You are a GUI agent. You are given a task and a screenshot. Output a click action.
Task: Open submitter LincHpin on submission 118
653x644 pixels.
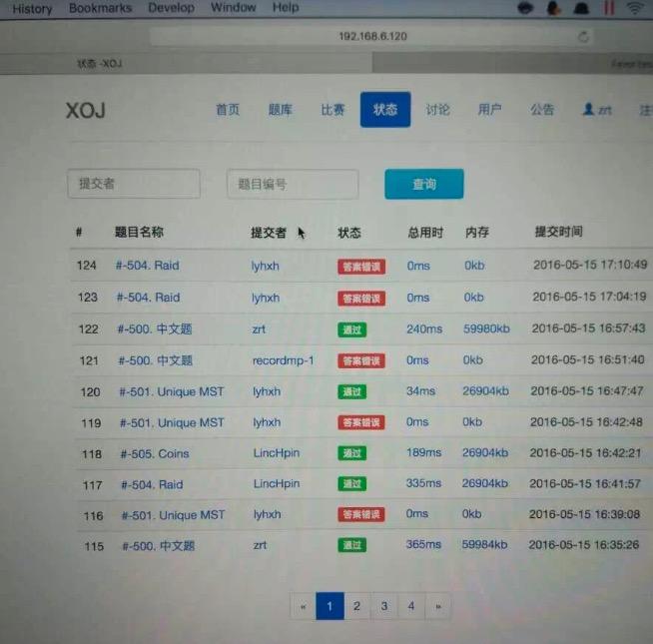[276, 453]
